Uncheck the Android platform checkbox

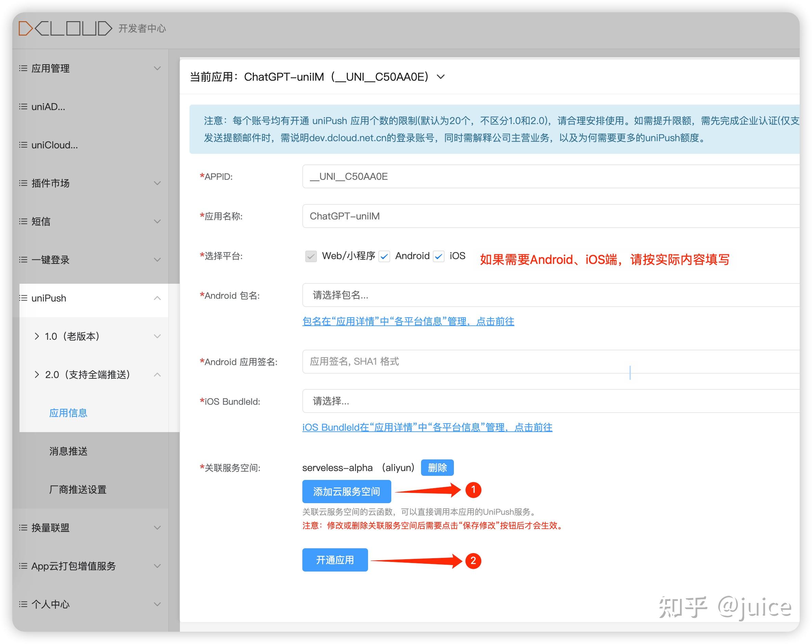(384, 256)
